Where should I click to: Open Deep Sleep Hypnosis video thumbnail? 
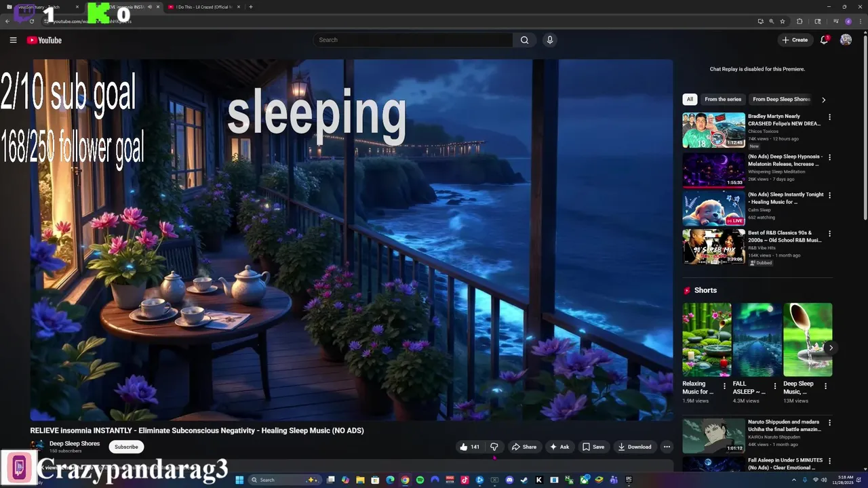(x=713, y=169)
